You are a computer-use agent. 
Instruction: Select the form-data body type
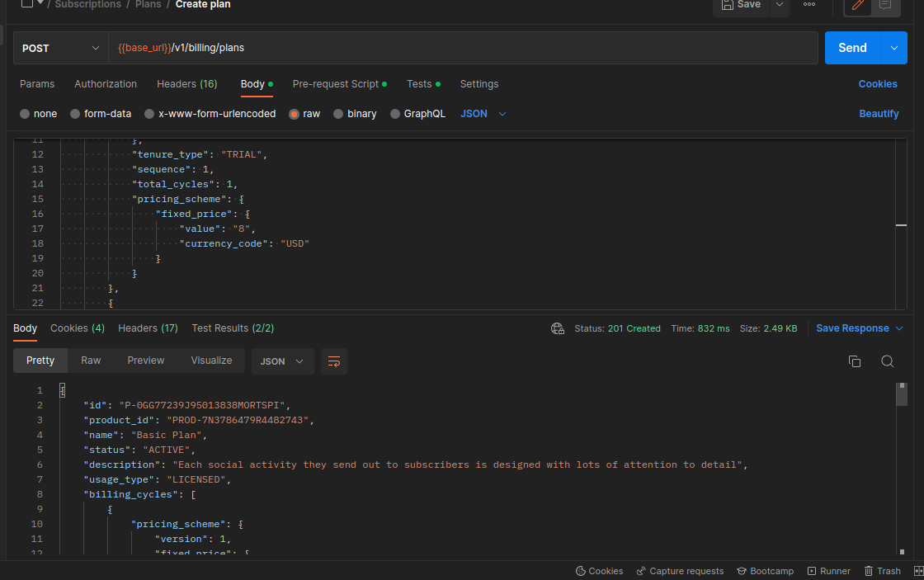(x=101, y=114)
